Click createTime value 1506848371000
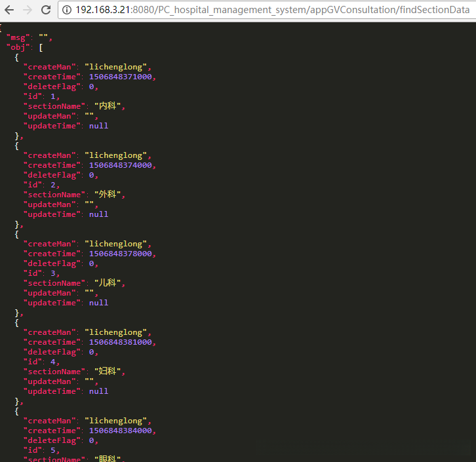 pyautogui.click(x=120, y=77)
